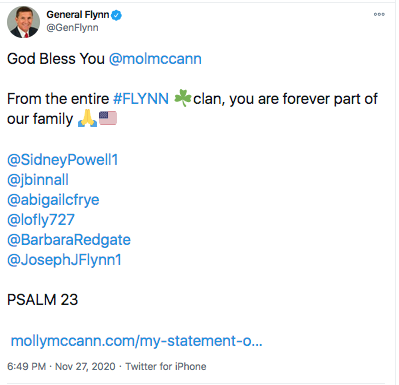Open the @lofly727 mention
This screenshot has height=385, width=399.
pyautogui.click(x=41, y=220)
